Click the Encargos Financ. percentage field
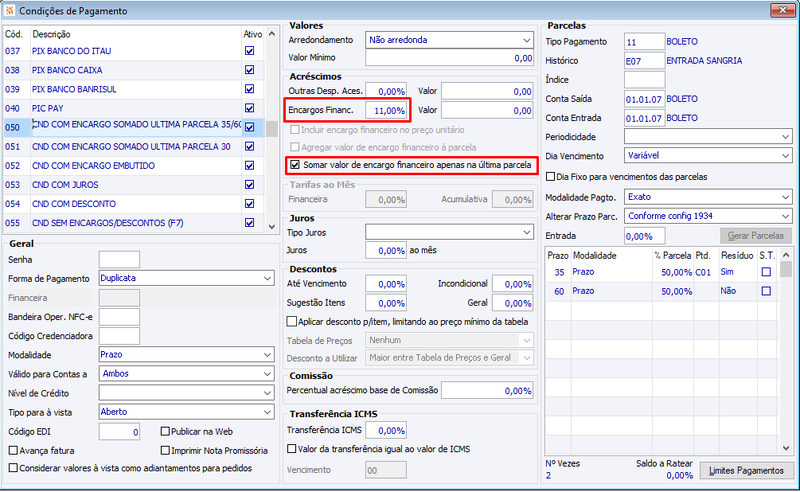 [386, 110]
